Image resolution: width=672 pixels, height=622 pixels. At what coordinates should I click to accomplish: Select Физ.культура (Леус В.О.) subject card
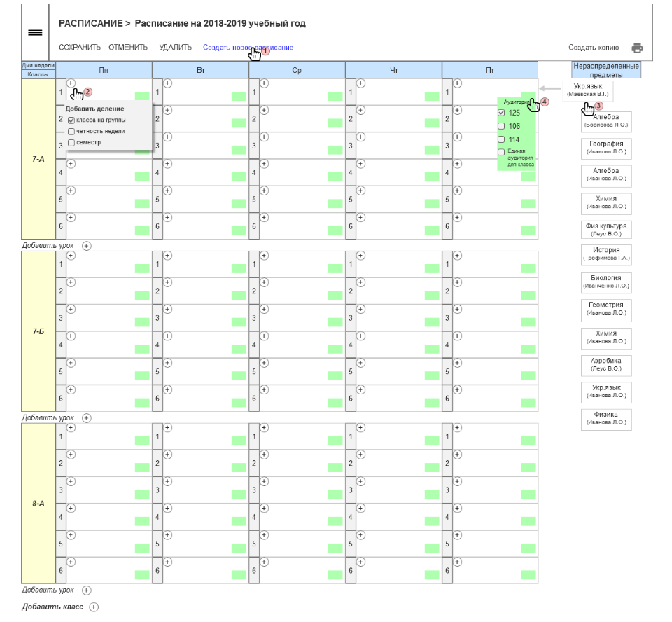(606, 230)
